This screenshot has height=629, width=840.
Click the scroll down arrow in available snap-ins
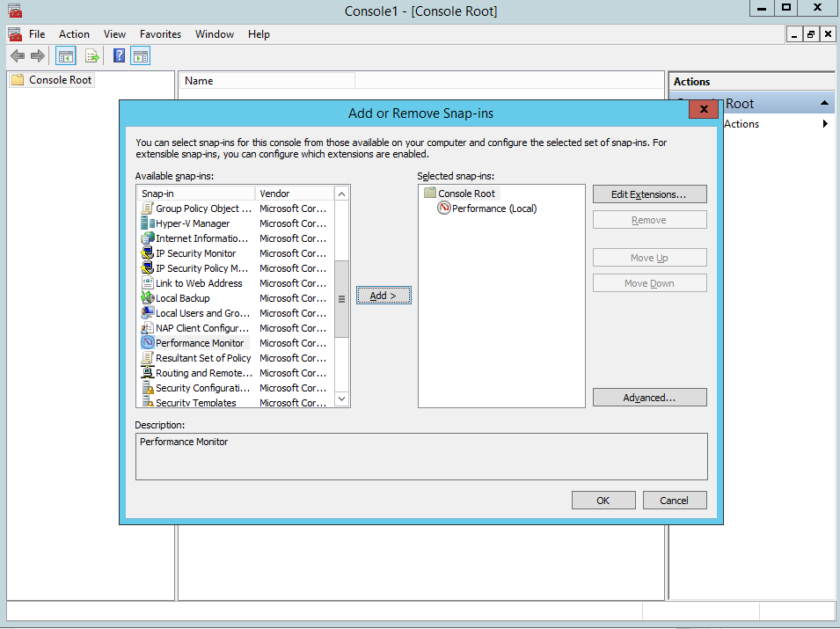point(342,399)
